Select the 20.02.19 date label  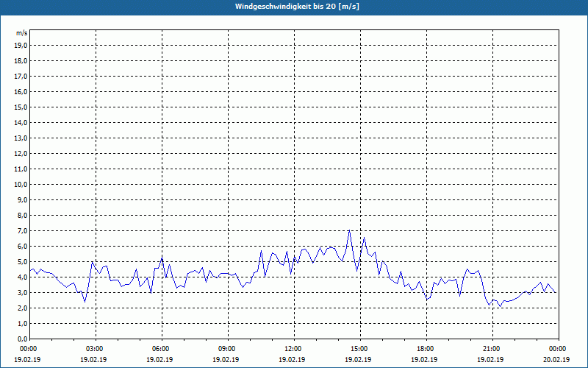tap(556, 360)
